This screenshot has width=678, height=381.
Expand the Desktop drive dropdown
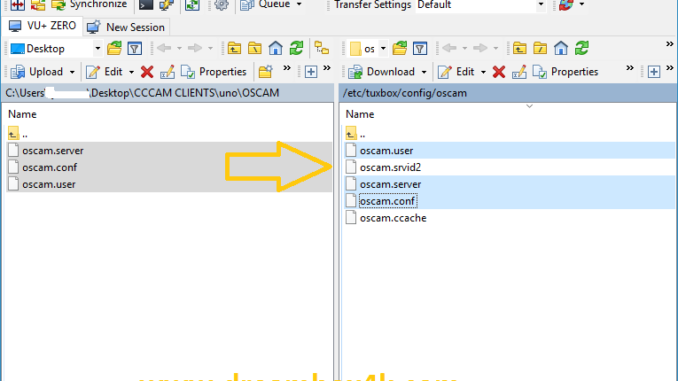98,48
